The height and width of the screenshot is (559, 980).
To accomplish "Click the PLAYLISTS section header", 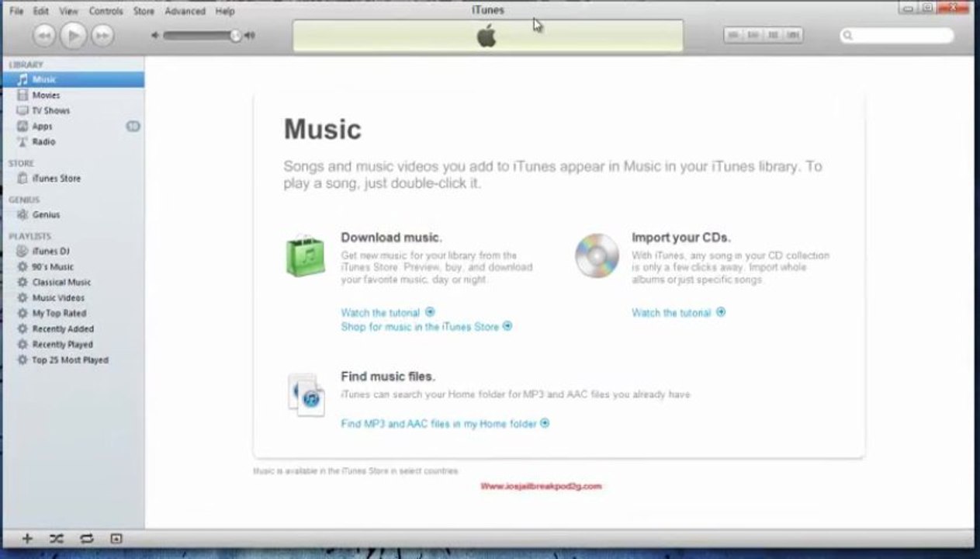I will (29, 236).
